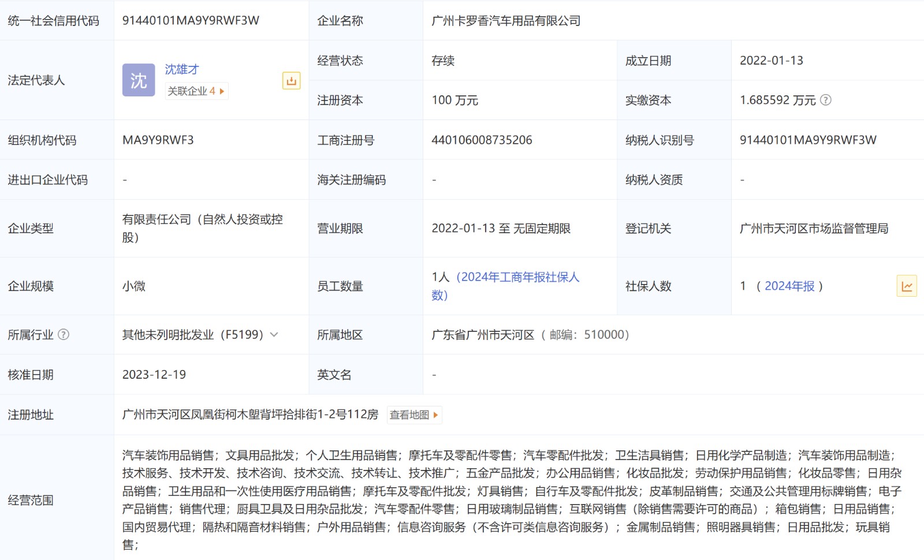
Task: Click the 纳税人识别号 value
Action: [x=808, y=140]
